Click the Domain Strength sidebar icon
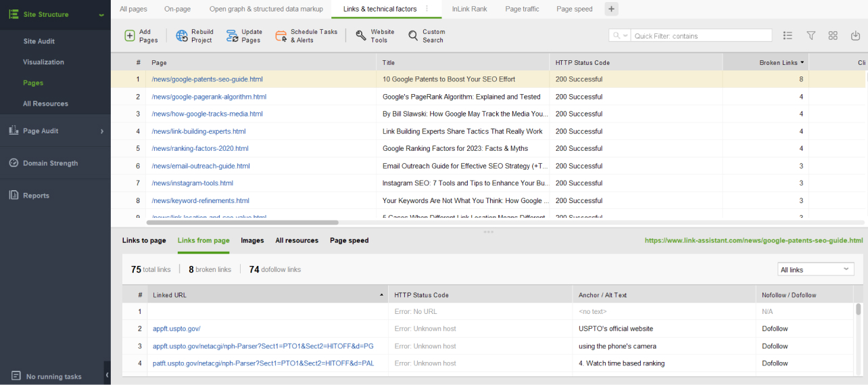The height and width of the screenshot is (385, 868). (x=13, y=163)
